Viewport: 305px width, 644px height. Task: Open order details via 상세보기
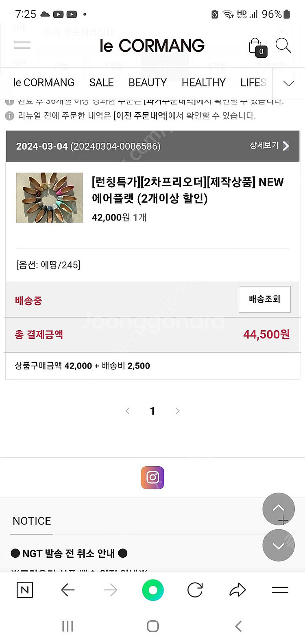click(269, 146)
